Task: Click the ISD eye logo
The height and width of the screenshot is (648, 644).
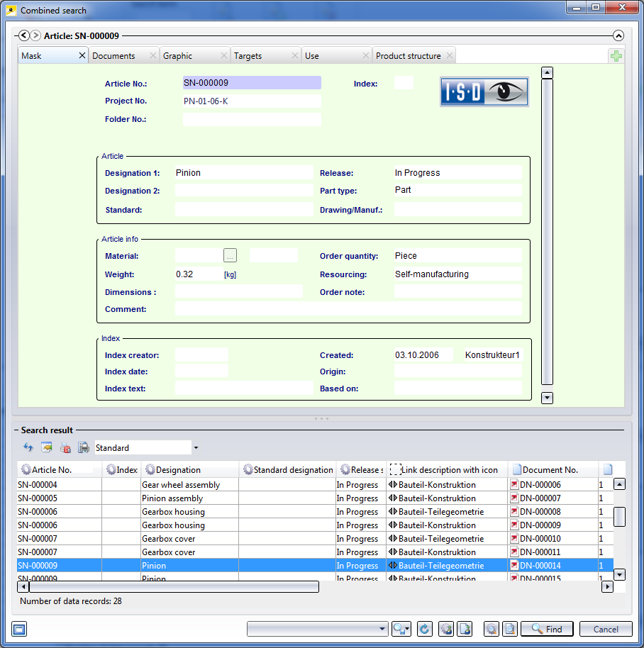Action: [x=484, y=91]
